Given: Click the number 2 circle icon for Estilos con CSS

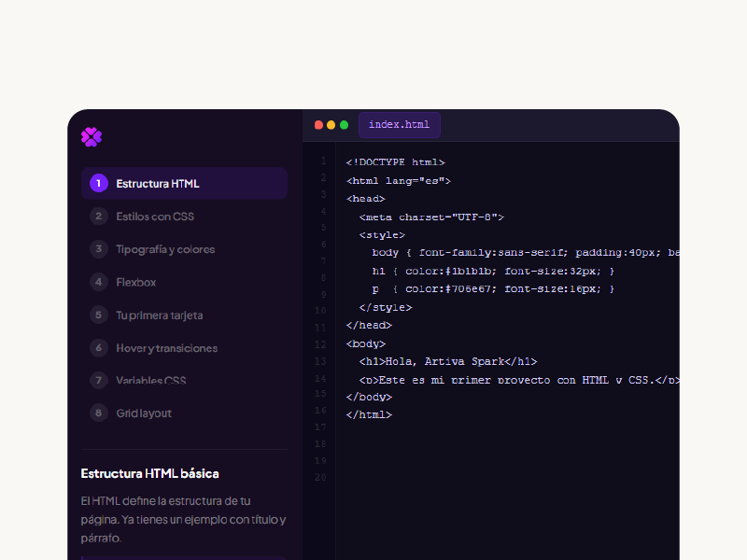Looking at the screenshot, I should click(99, 216).
